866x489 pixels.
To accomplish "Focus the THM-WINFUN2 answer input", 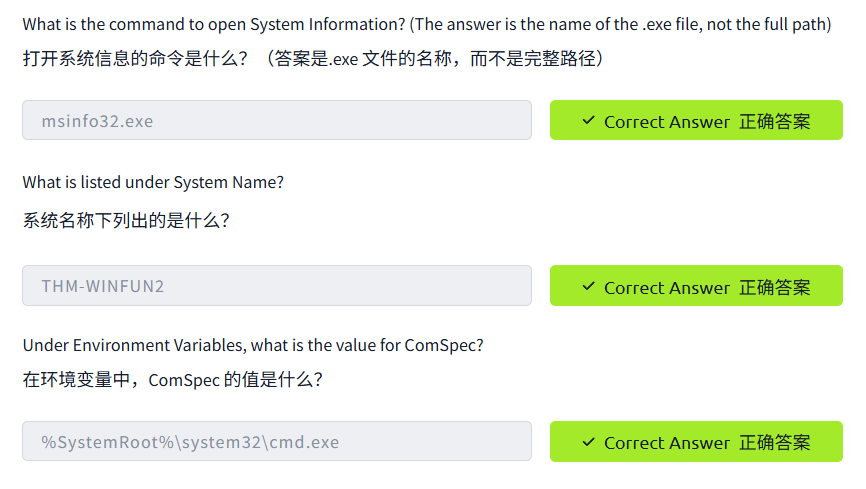I will tap(276, 286).
